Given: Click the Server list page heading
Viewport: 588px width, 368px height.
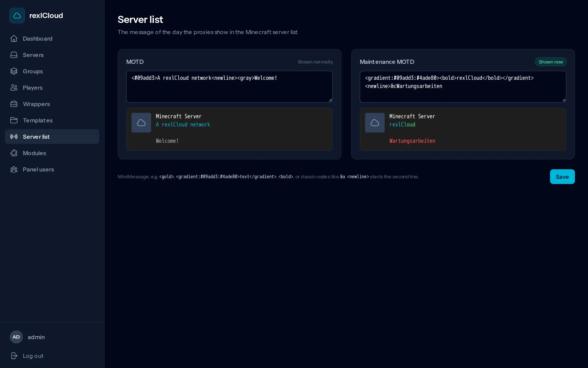Looking at the screenshot, I should click(140, 20).
